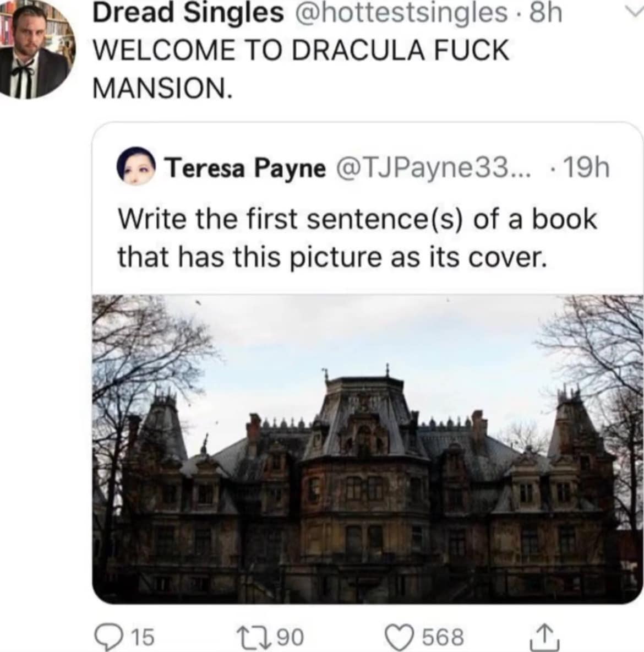
Task: Click the like count 568
Action: (443, 637)
